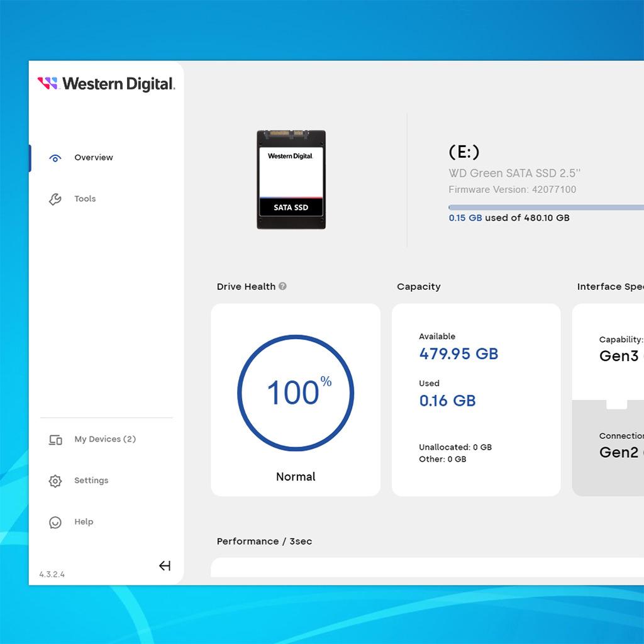The image size is (644, 644).
Task: Click Firmware Version: 42077100 text
Action: click(x=512, y=189)
